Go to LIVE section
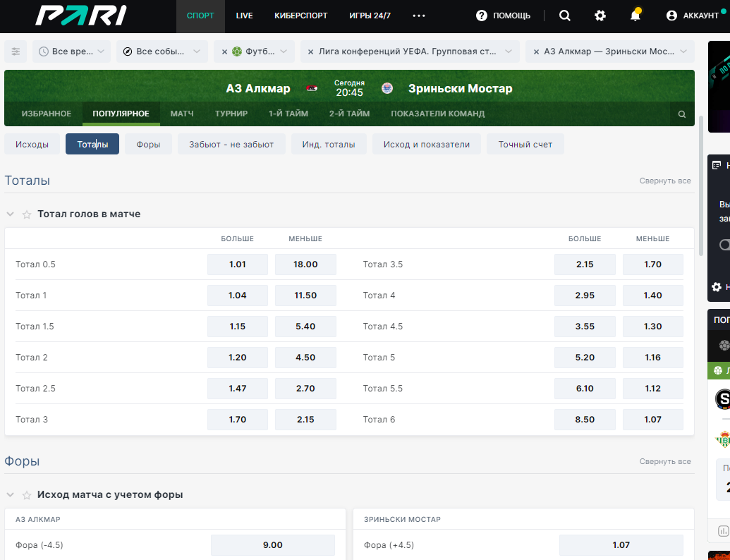Viewport: 730px width, 560px height. (245, 16)
